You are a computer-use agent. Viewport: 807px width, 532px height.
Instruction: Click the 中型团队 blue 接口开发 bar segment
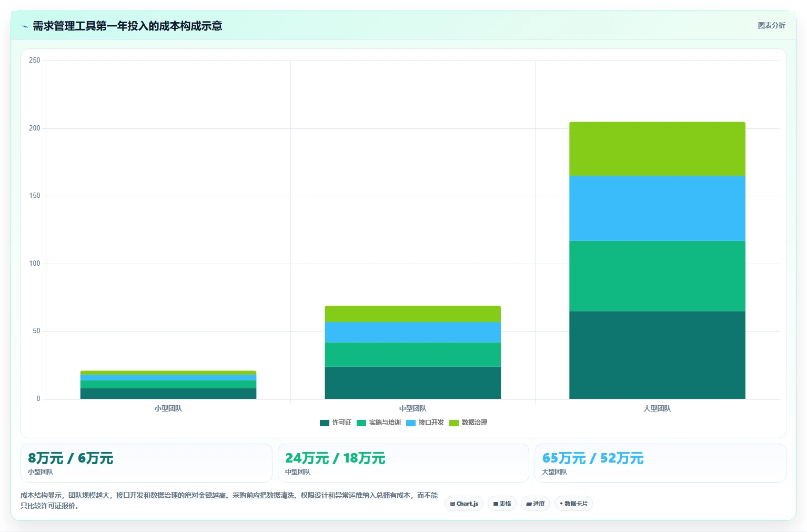[412, 332]
